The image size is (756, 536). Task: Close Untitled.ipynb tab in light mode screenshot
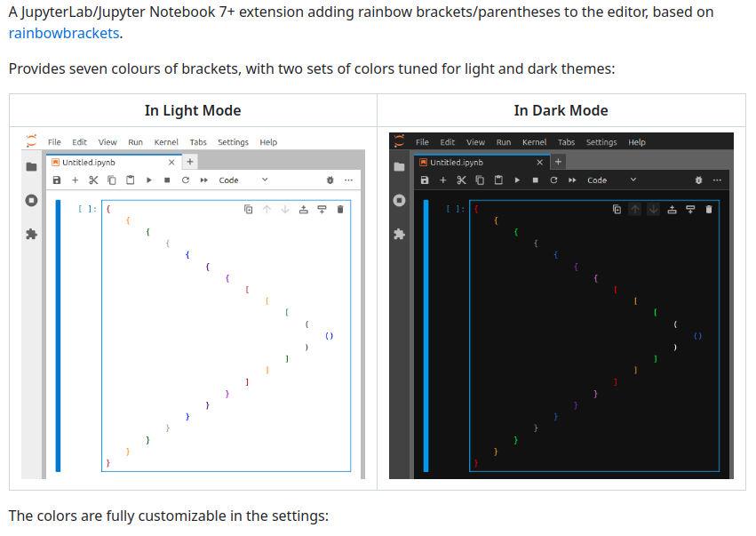click(171, 163)
